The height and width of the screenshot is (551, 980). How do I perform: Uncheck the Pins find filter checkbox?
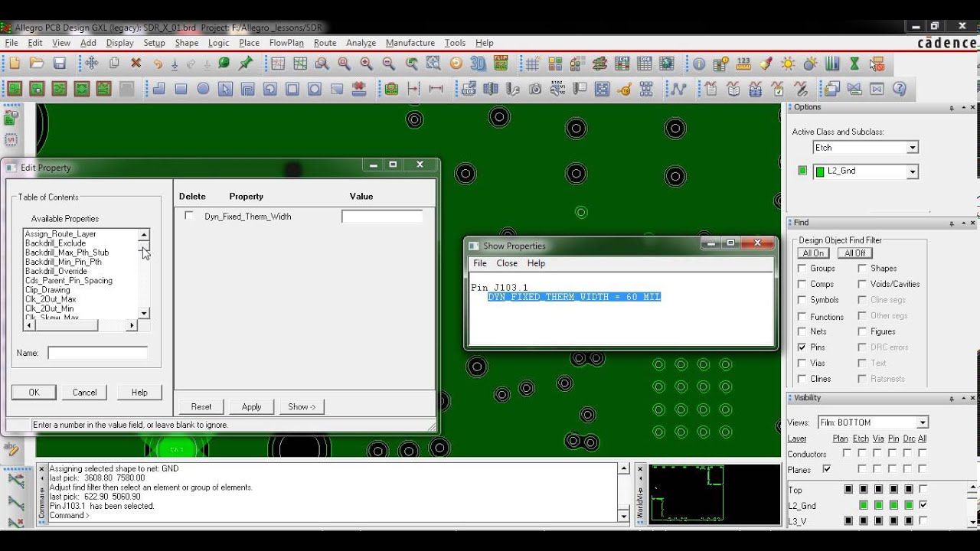802,347
